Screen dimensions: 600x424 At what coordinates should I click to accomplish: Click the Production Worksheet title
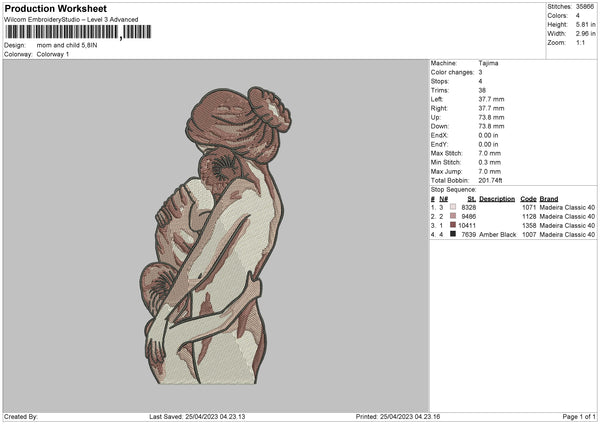coord(55,8)
